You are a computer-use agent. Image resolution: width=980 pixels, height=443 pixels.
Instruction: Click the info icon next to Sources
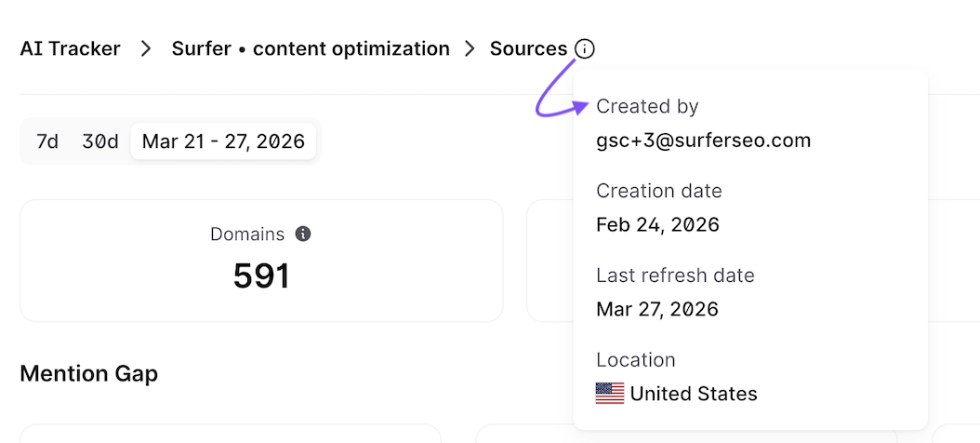(x=585, y=49)
